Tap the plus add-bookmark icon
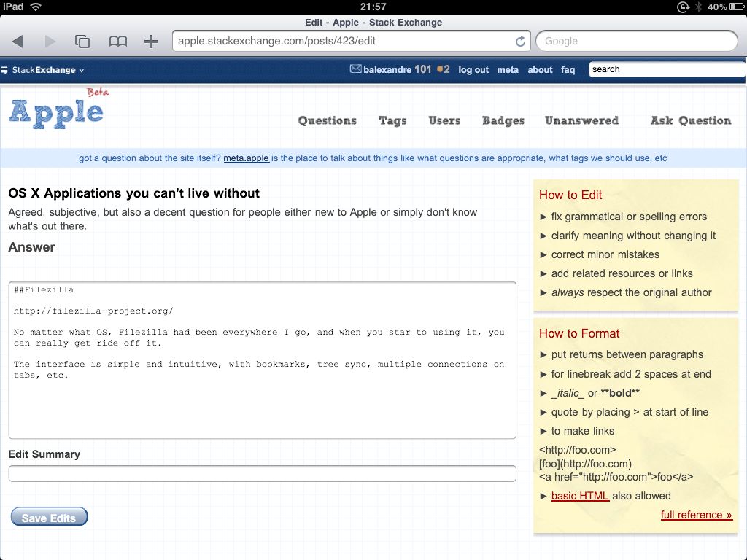The height and width of the screenshot is (560, 747). (x=151, y=42)
